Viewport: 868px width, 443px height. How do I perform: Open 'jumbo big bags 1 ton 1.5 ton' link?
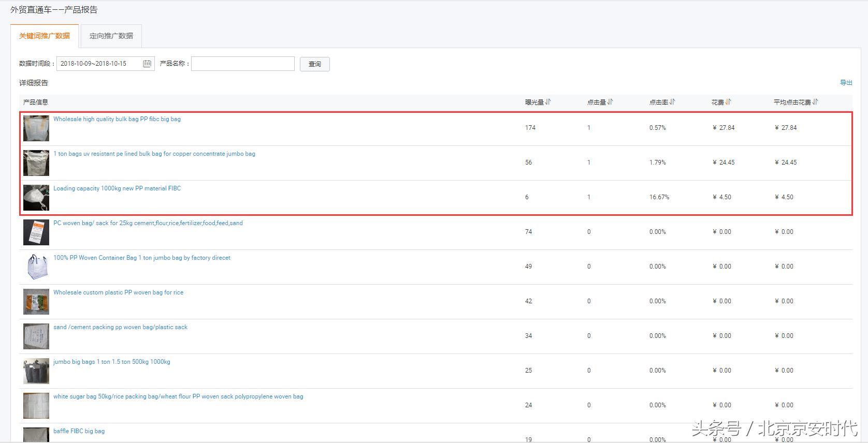click(x=112, y=362)
